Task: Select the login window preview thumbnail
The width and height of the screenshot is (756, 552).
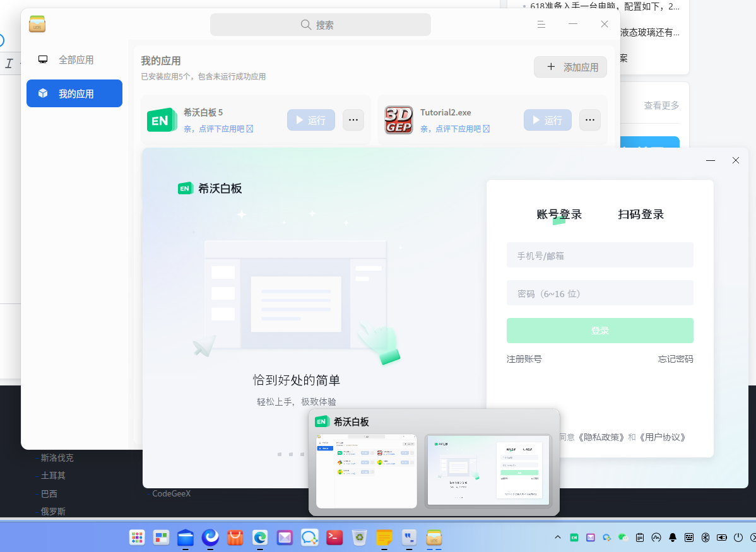Action: click(x=488, y=471)
